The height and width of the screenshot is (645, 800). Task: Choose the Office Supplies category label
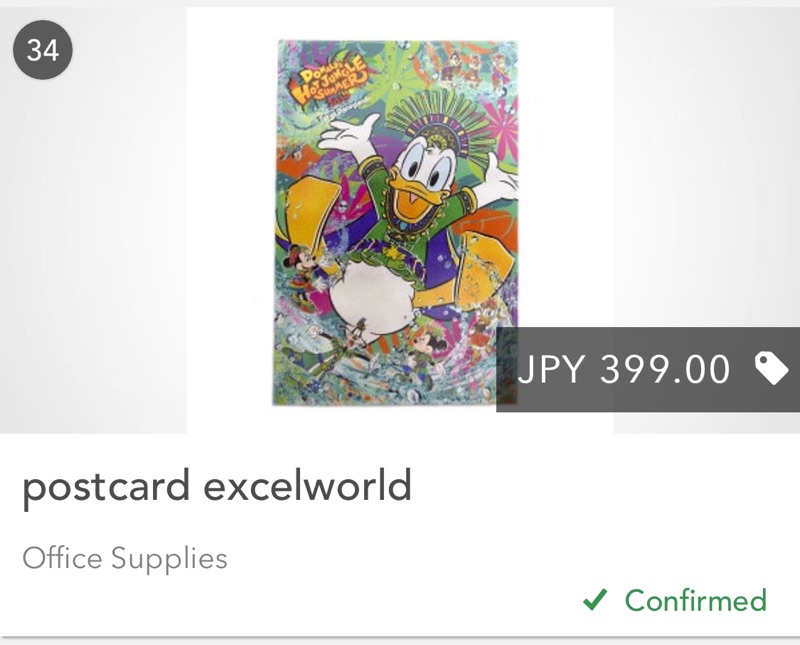pyautogui.click(x=124, y=558)
